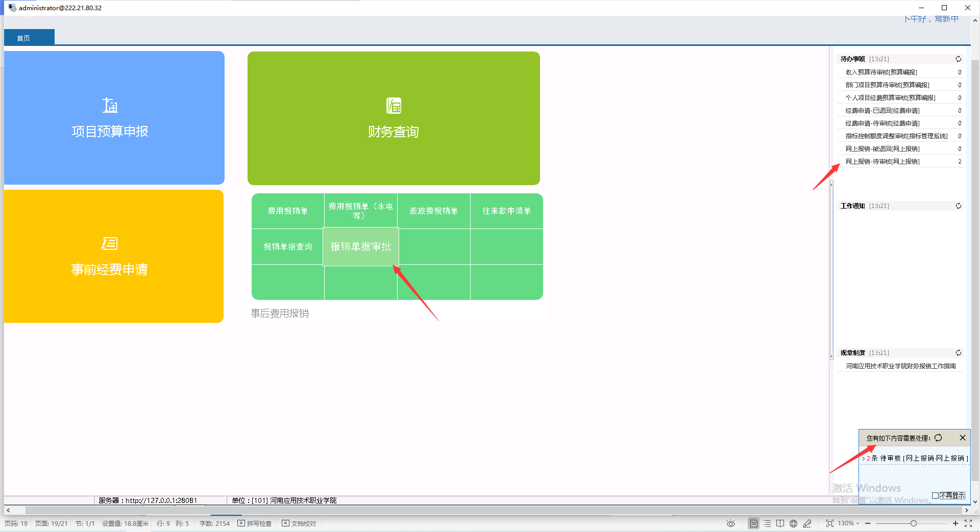980x532 pixels.
Task: Click the pen writing mode icon
Action: (807, 523)
